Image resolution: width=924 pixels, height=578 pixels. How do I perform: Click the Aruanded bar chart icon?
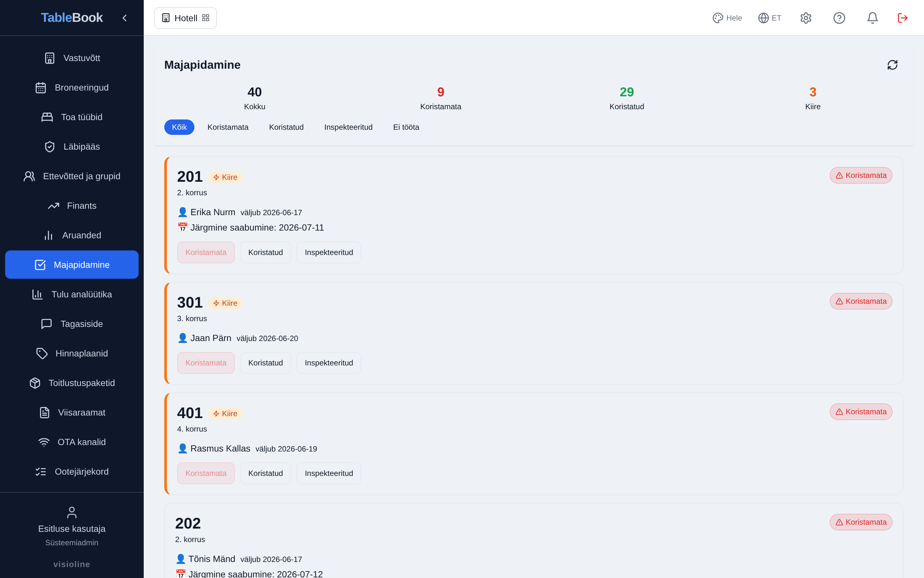pyautogui.click(x=48, y=235)
